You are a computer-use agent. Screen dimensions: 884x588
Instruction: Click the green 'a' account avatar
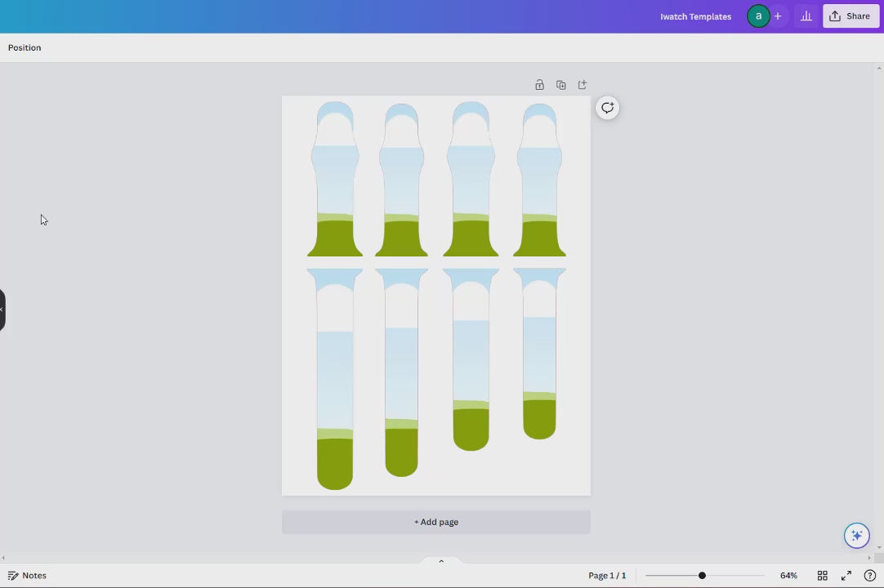758,16
